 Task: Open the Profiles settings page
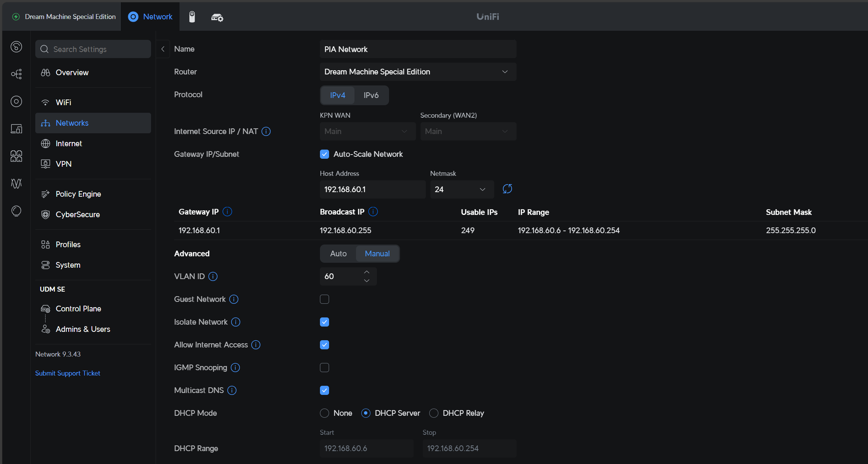click(93, 245)
